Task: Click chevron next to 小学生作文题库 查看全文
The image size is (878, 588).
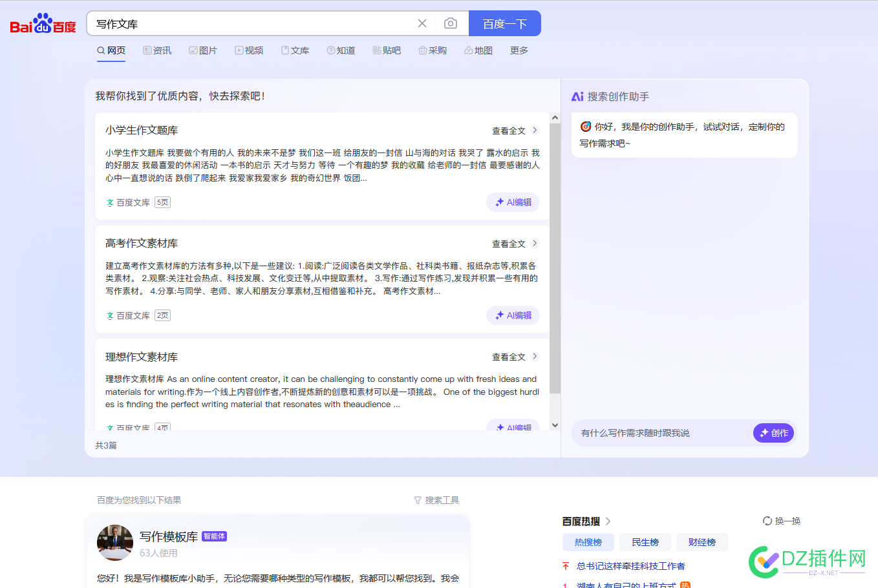Action: click(535, 130)
